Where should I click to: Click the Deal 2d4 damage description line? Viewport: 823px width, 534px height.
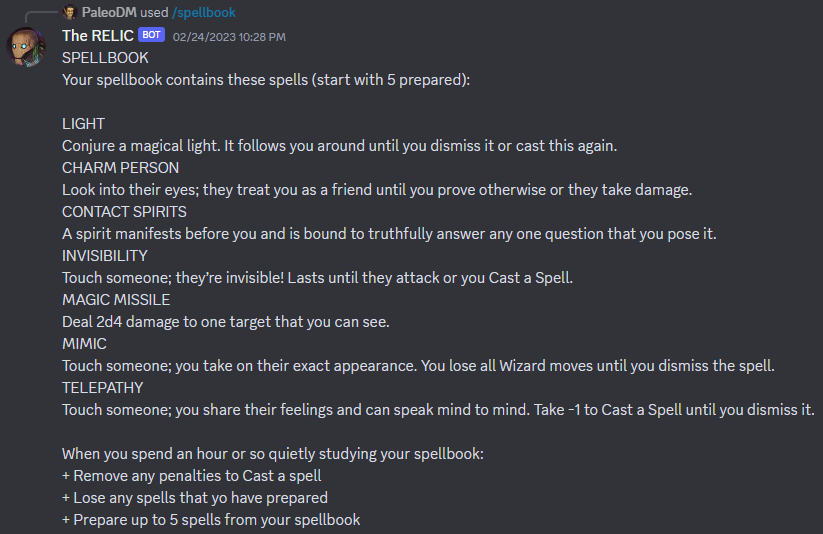pos(226,322)
